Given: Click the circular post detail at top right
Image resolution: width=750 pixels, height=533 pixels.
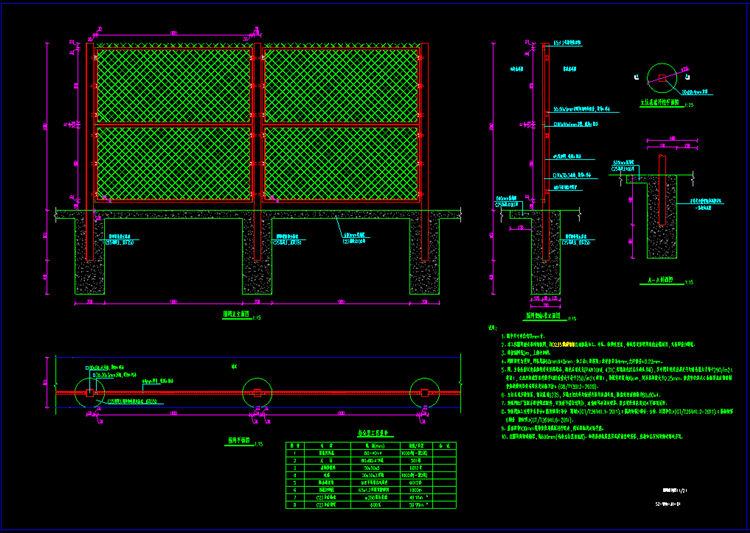Looking at the screenshot, I should pos(660,76).
